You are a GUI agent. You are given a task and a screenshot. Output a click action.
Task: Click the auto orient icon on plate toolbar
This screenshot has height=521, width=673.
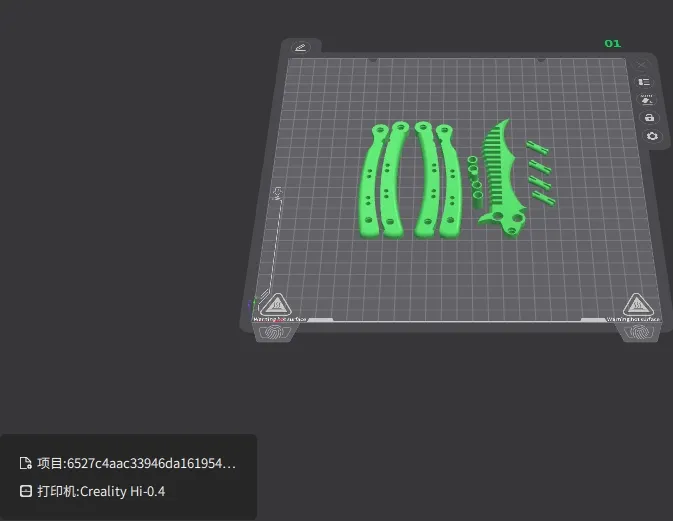click(x=646, y=100)
